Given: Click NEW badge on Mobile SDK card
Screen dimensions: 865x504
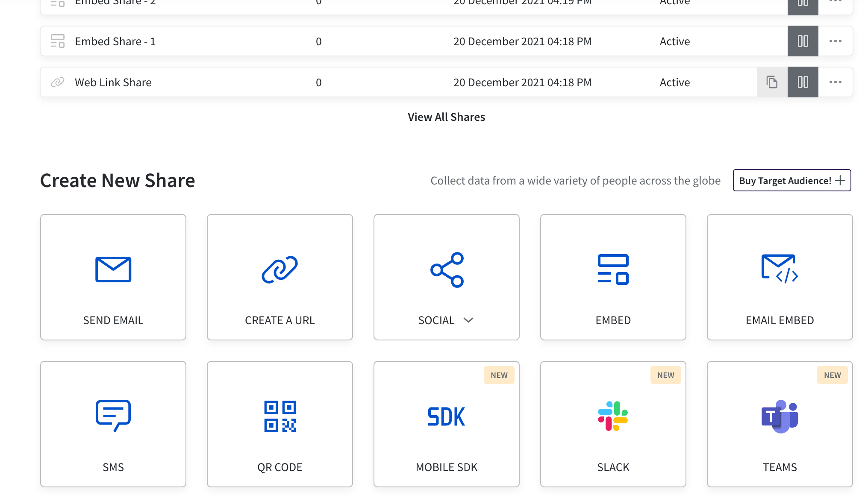Looking at the screenshot, I should pos(499,375).
